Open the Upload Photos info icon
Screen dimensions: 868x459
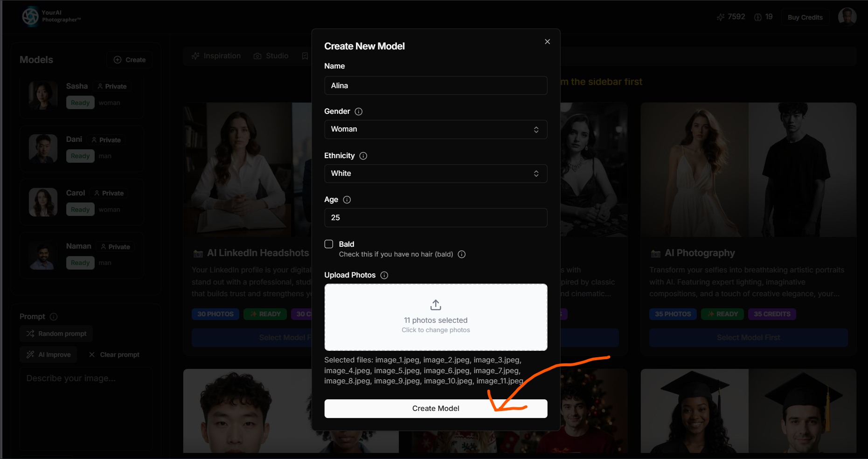pos(384,275)
